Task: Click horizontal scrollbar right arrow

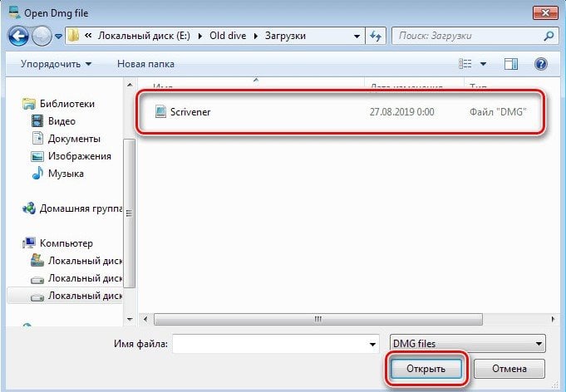Action: (553, 319)
